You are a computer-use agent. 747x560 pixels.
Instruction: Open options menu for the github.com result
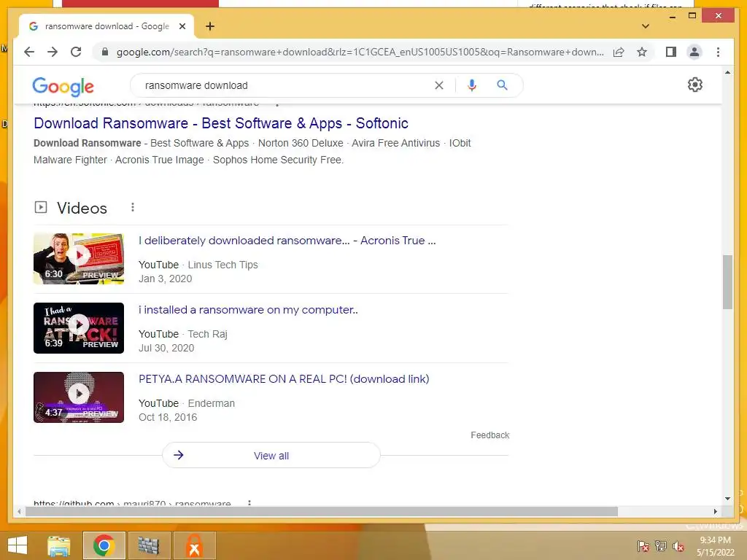249,502
